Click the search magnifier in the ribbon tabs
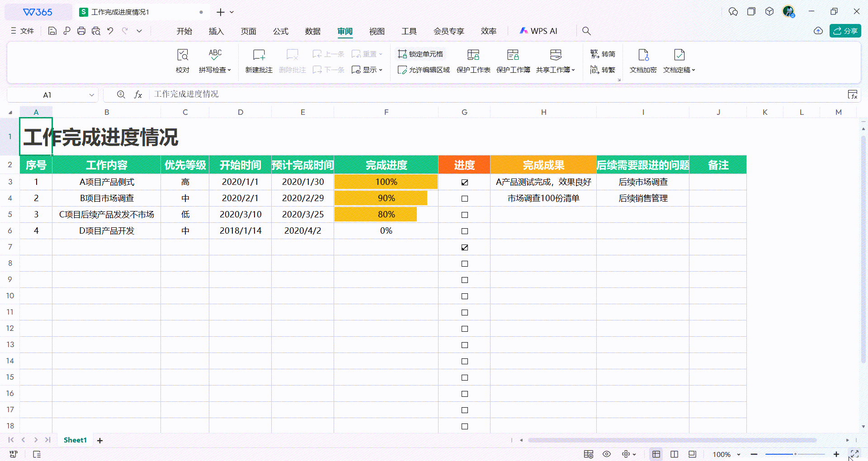 (x=586, y=31)
